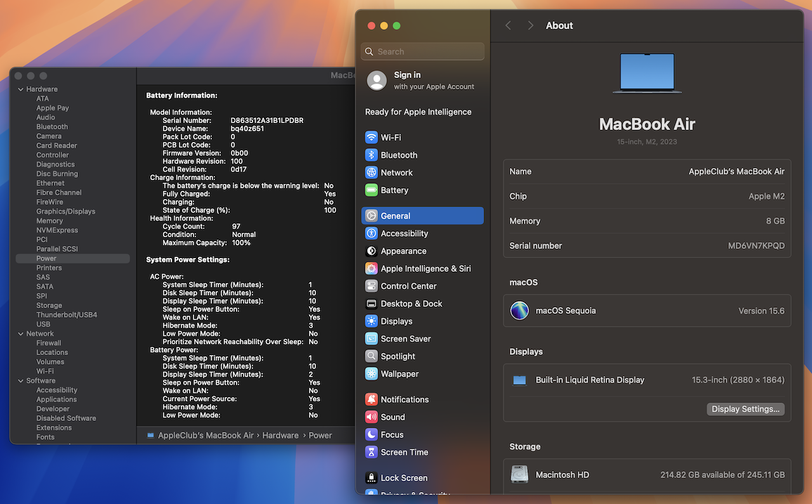Collapse the Hardware section in System Information
Image resolution: width=812 pixels, height=504 pixels.
click(20, 89)
